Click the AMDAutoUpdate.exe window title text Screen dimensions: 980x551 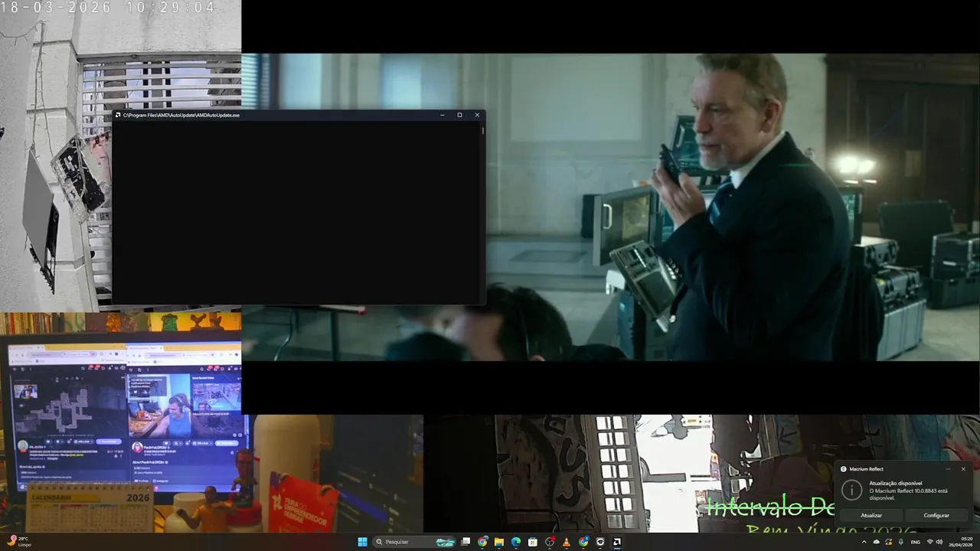[x=181, y=115]
